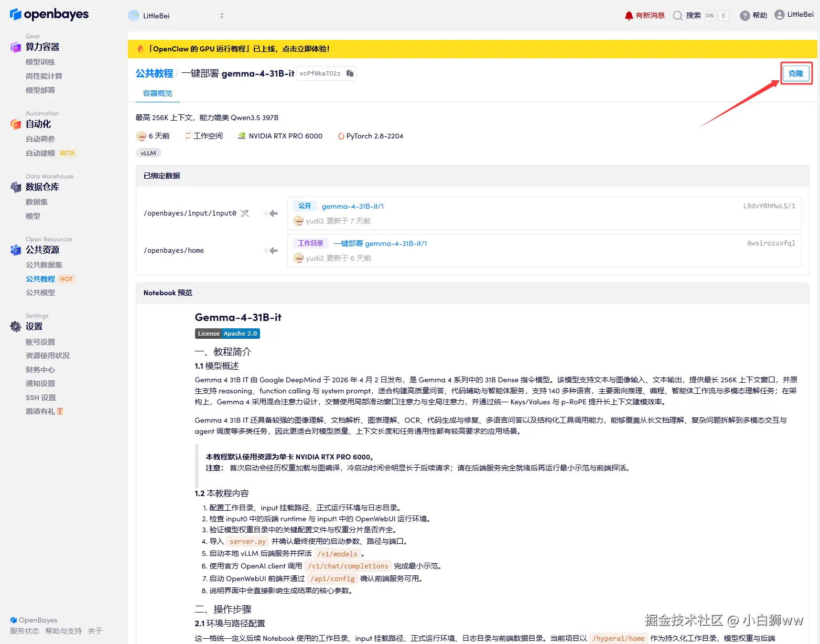The image size is (820, 644).
Task: Click the 数据仓库 sidebar icon
Action: [16, 187]
